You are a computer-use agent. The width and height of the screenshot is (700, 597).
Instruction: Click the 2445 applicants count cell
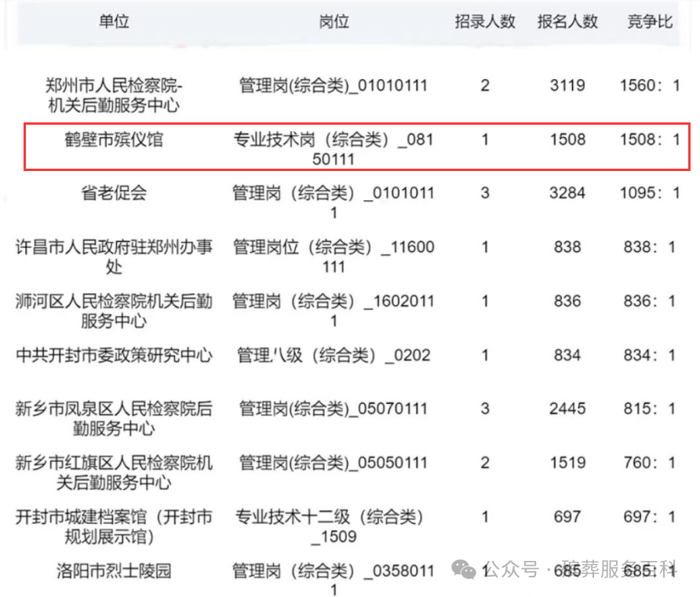tap(567, 409)
